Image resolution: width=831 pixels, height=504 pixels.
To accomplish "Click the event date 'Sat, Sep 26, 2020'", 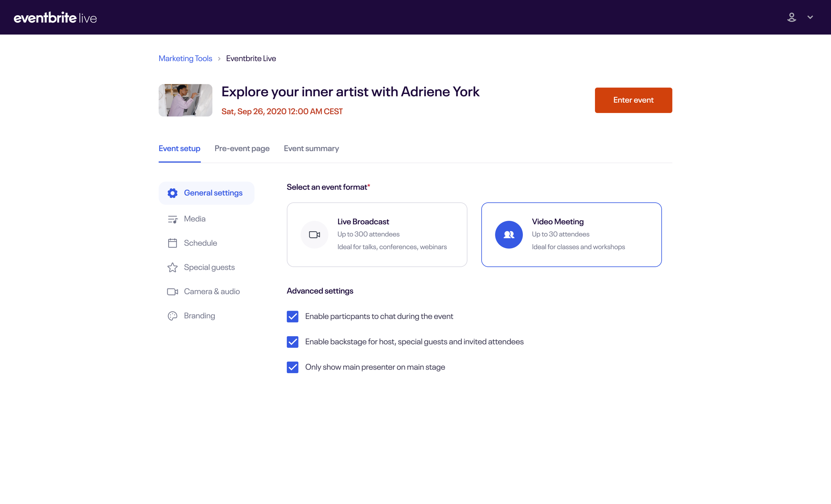I will [282, 111].
